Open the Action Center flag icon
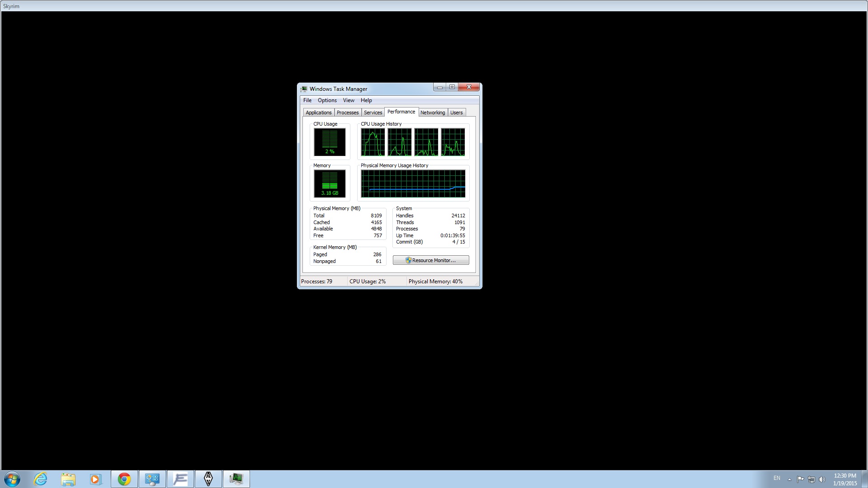Viewport: 868px width, 488px height. click(800, 479)
